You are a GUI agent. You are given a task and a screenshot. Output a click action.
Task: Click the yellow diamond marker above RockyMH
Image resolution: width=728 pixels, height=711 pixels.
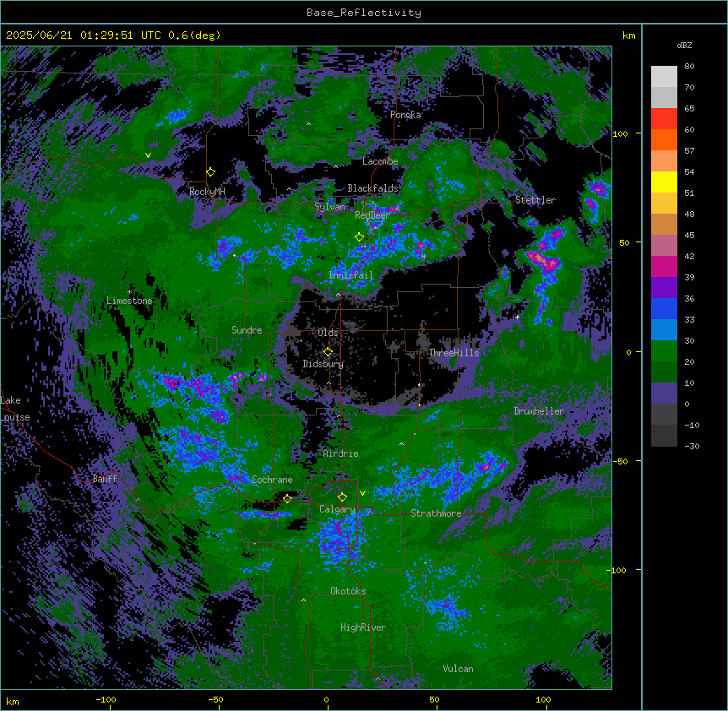tap(211, 172)
